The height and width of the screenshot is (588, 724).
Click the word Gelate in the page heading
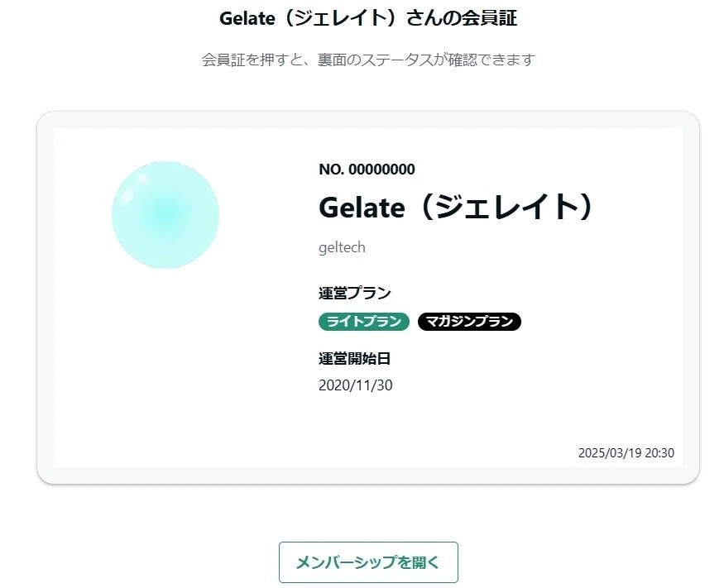(247, 18)
